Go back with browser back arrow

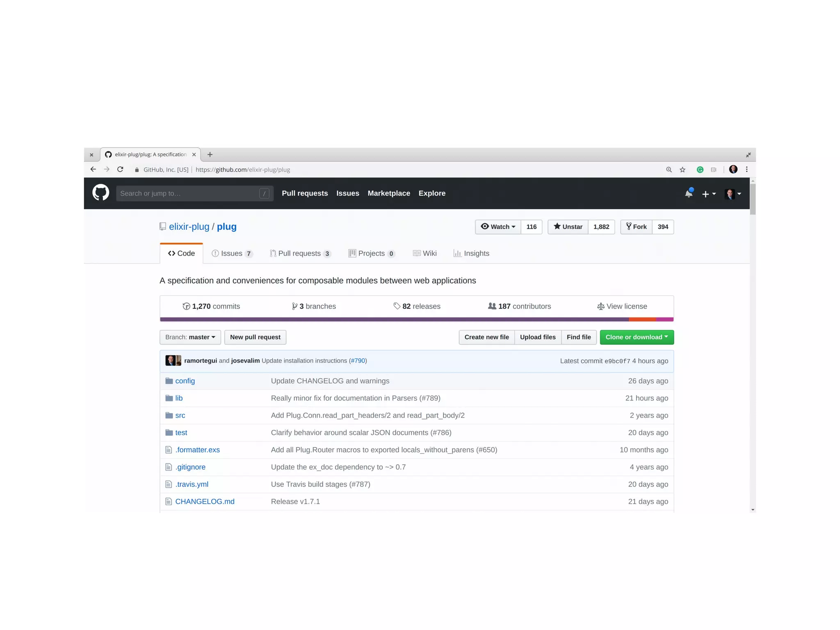tap(93, 169)
